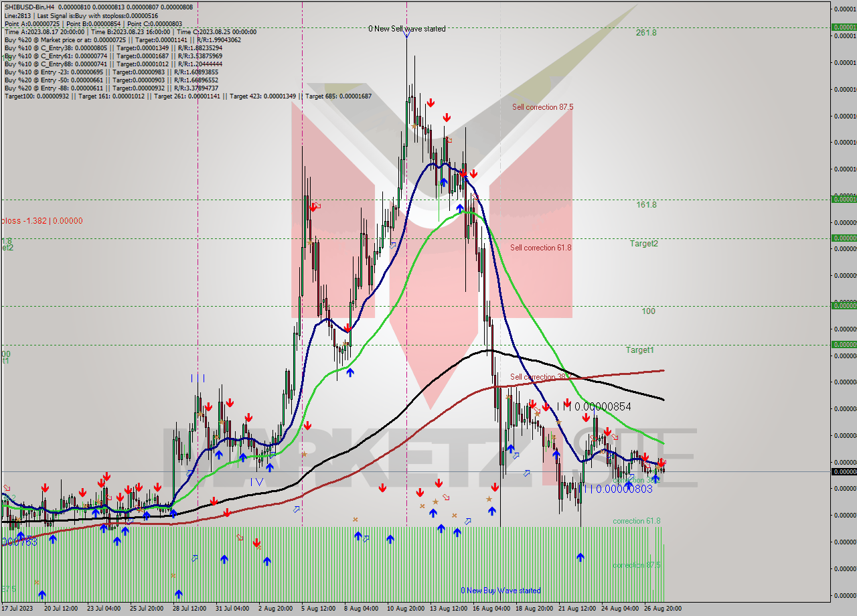The height and width of the screenshot is (616, 857).
Task: Click the '18 Aug 20:00' time axis label
Action: coord(533,609)
